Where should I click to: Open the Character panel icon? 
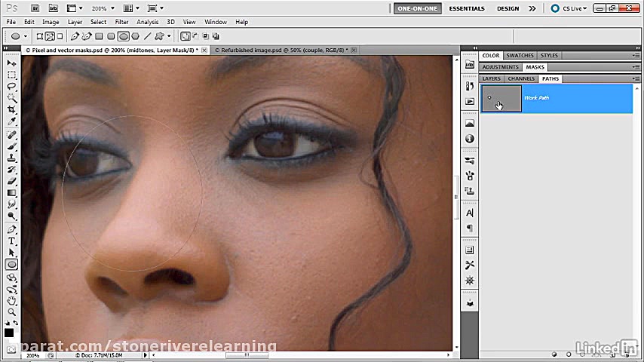470,213
